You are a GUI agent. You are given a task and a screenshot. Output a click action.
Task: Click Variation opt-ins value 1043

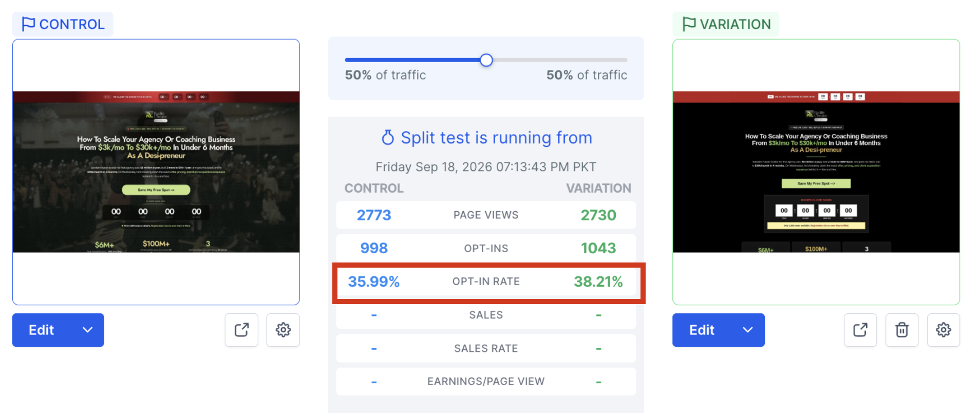[598, 248]
